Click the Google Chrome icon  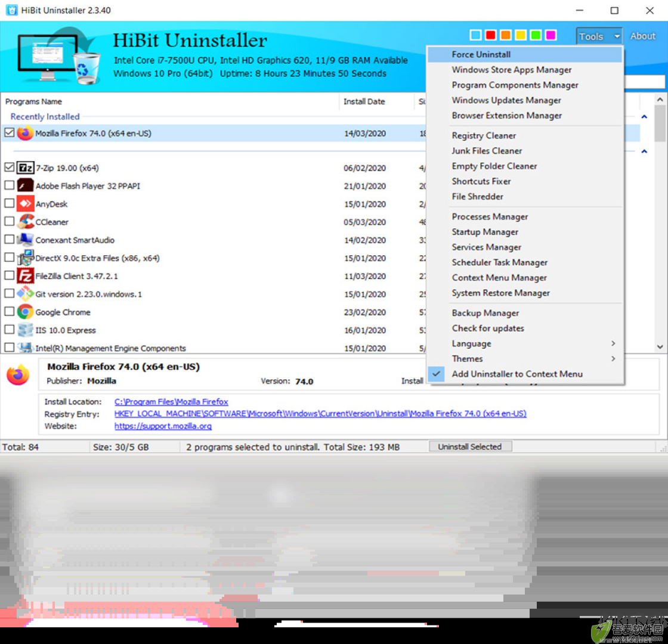[25, 312]
